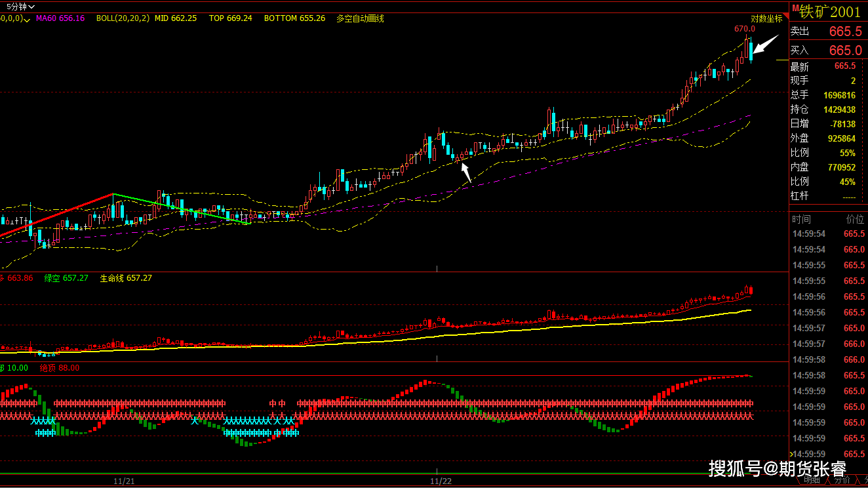The image size is (868, 488).
Task: Click the 买入 price 665.0
Action: (x=845, y=51)
